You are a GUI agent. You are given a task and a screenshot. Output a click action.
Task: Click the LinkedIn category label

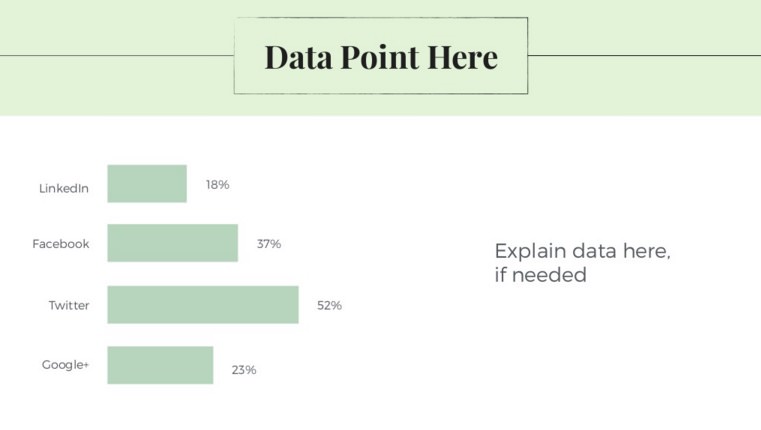pyautogui.click(x=64, y=188)
